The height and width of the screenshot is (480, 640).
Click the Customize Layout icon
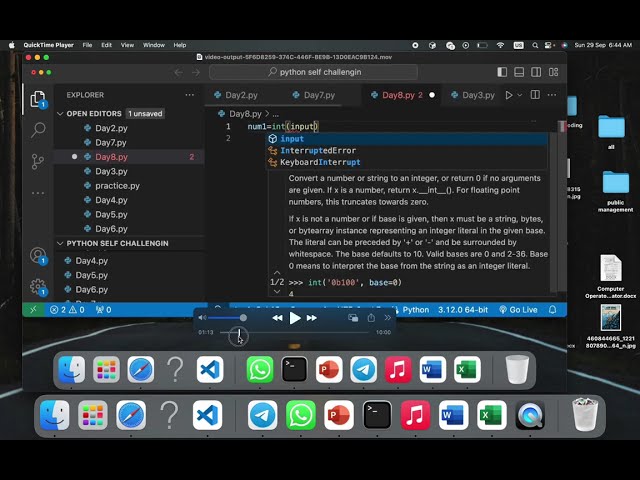[x=553, y=72]
